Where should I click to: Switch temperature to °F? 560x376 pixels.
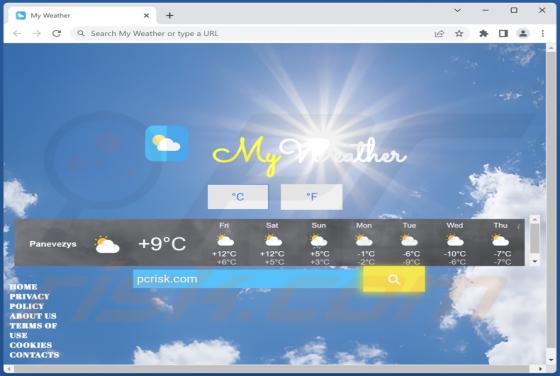[311, 197]
